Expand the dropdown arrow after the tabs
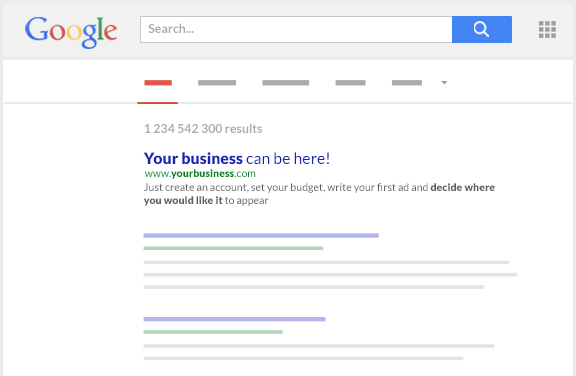576x376 pixels. (444, 83)
